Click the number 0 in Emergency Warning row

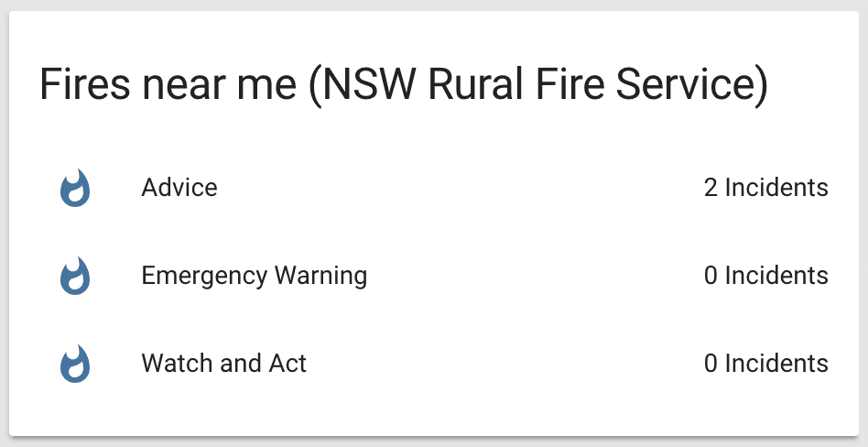[x=711, y=276]
